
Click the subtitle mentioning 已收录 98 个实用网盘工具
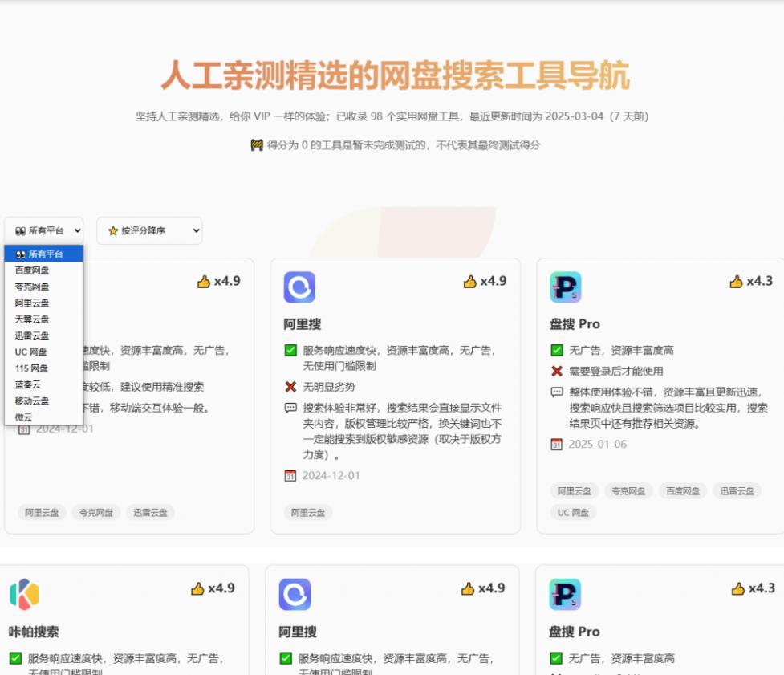[392, 116]
